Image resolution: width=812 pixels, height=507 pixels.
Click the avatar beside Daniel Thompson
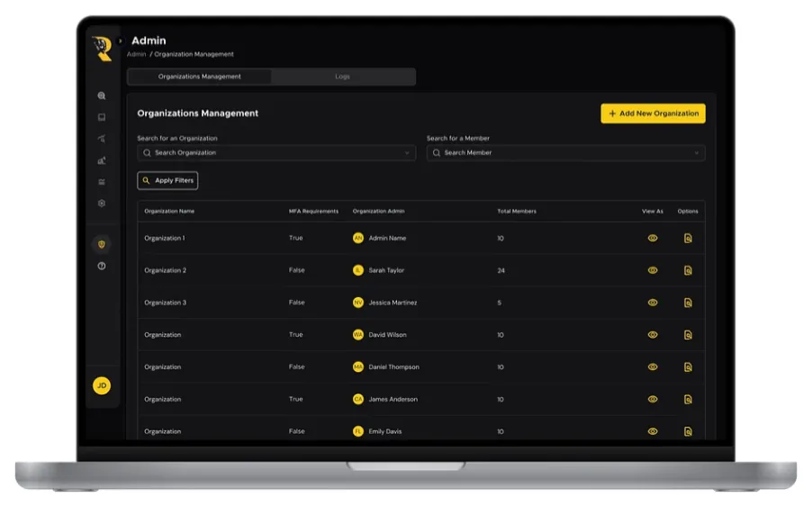pyautogui.click(x=358, y=367)
